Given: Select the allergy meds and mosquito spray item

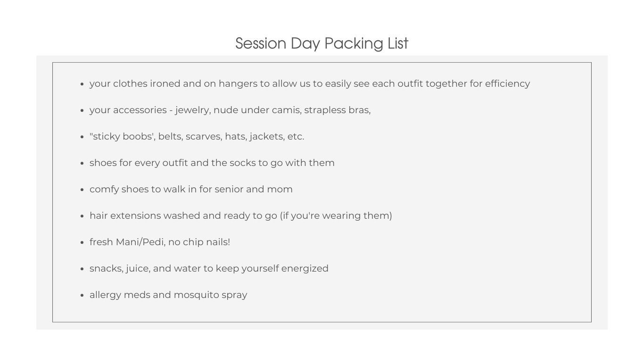Looking at the screenshot, I should tap(168, 295).
